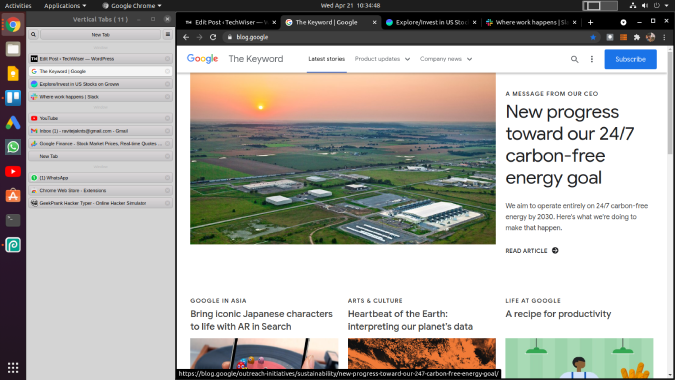The height and width of the screenshot is (380, 675).
Task: Expand Company news dropdown
Action: coord(446,59)
